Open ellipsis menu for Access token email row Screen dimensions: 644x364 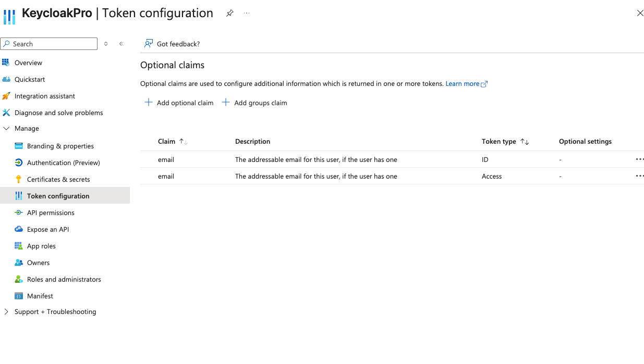click(640, 176)
